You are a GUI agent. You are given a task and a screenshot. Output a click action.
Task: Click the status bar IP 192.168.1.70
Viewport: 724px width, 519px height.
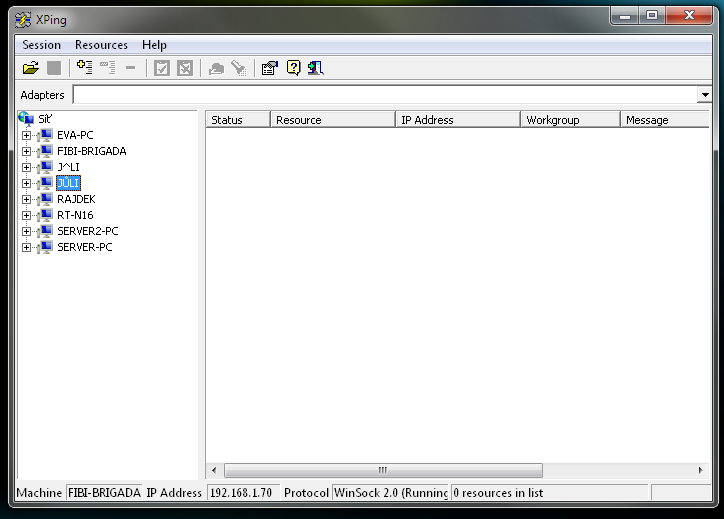coord(241,493)
